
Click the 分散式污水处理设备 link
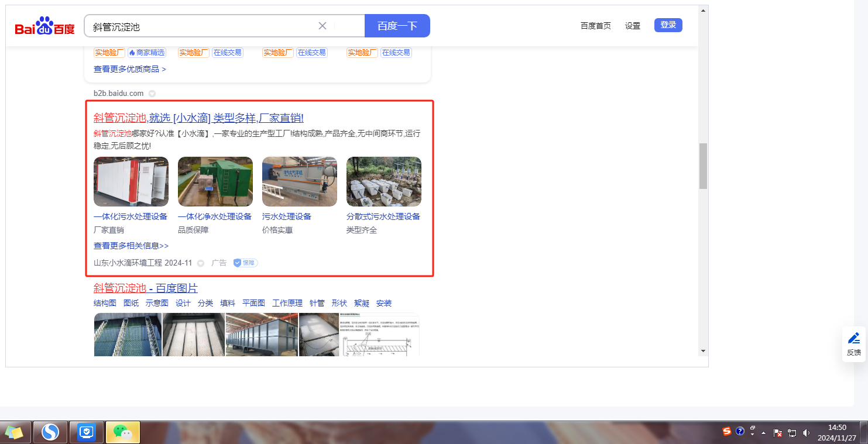[383, 216]
